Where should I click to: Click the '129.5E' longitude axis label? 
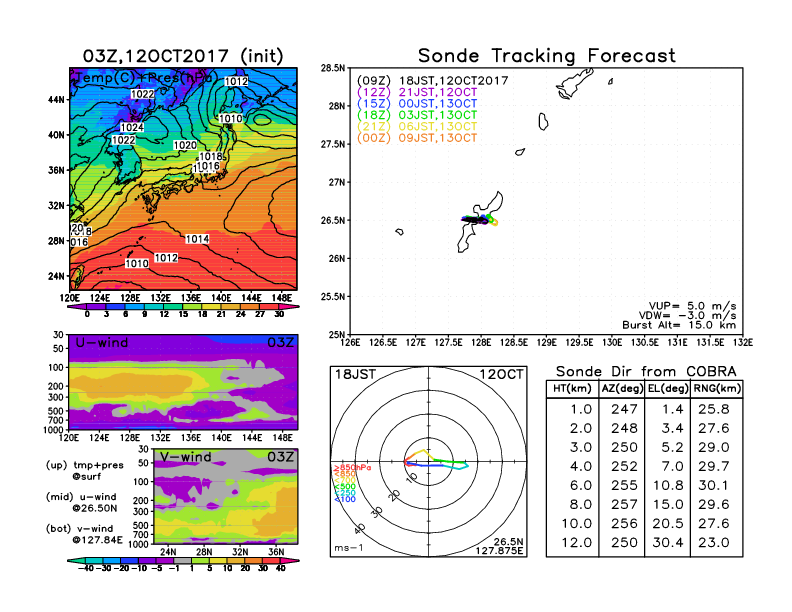[579, 342]
